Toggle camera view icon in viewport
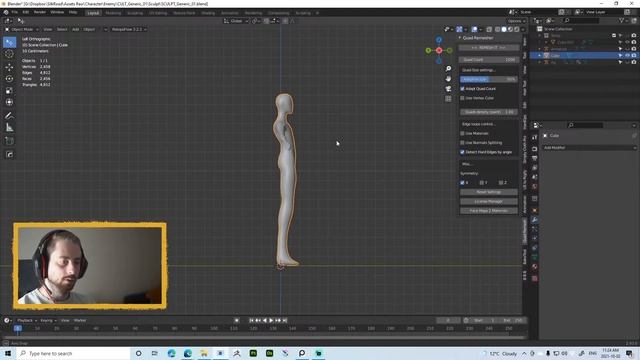Image resolution: width=640 pixels, height=360 pixels. [448, 89]
